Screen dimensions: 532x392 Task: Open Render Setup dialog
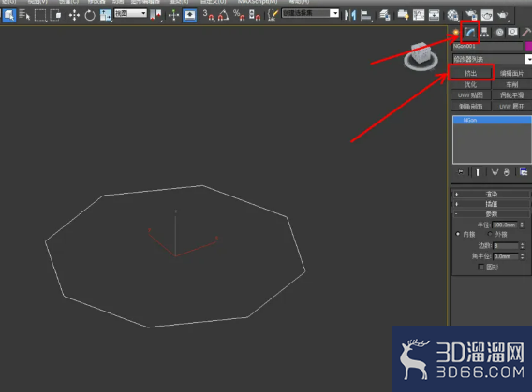(471, 15)
